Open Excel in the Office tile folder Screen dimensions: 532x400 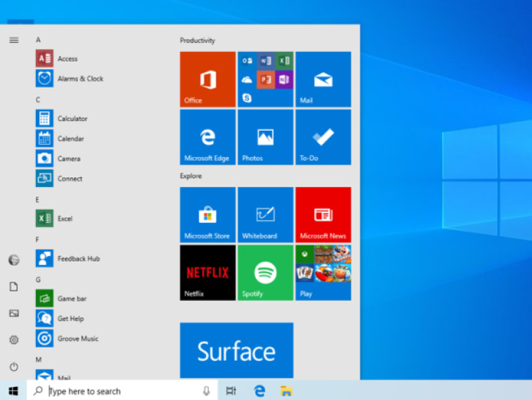pyautogui.click(x=284, y=61)
